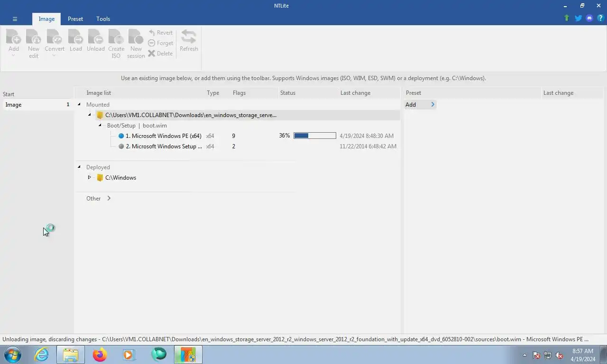Launch Internet Explorer from taskbar
Image resolution: width=607 pixels, height=364 pixels.
pos(42,355)
